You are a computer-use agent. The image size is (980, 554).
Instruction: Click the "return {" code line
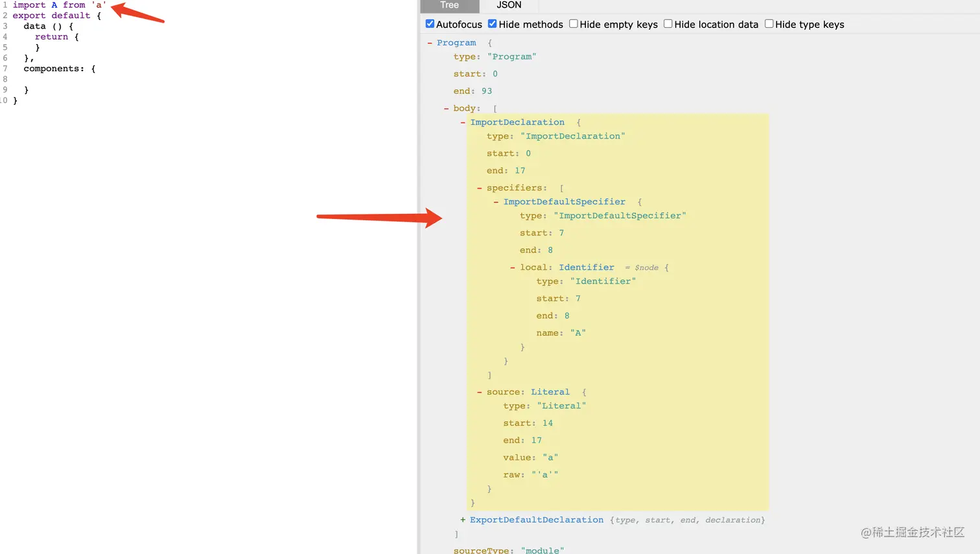click(x=57, y=37)
